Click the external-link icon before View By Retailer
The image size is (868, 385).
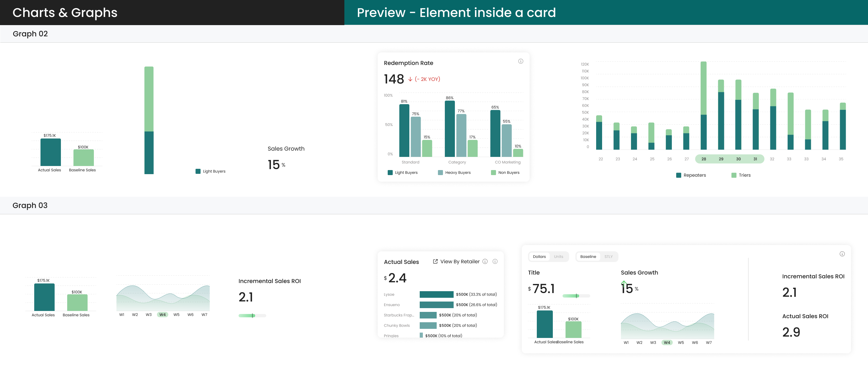435,261
